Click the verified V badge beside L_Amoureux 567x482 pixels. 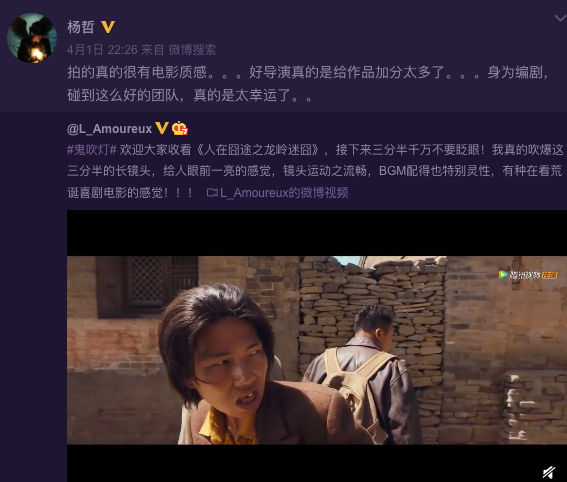pyautogui.click(x=162, y=128)
